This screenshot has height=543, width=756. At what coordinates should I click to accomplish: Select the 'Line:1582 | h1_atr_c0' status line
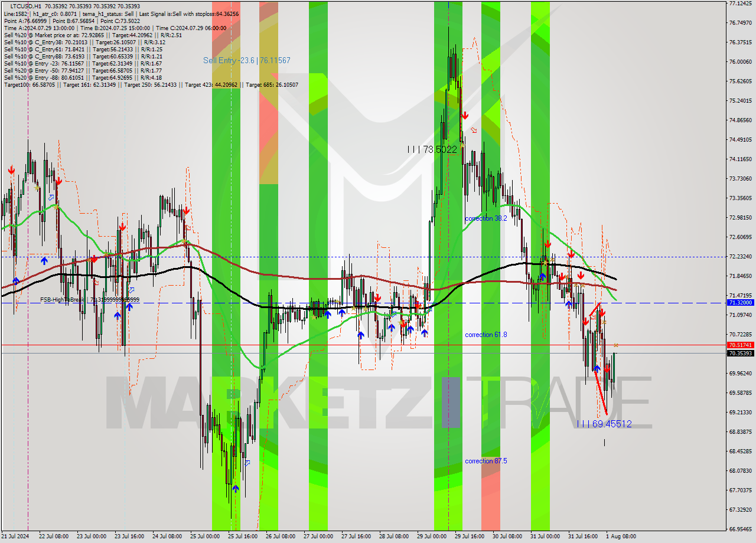click(x=121, y=14)
